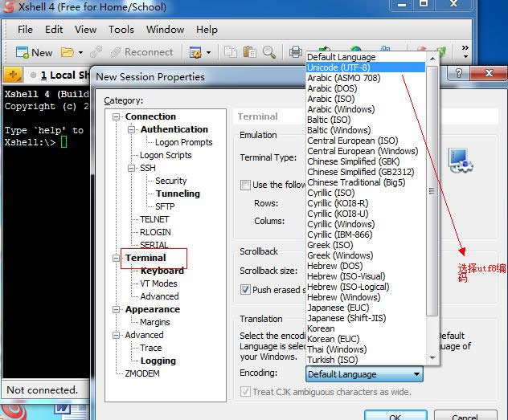The height and width of the screenshot is (420, 508).
Task: Click the session Properties toolbar icon
Action: pos(195,52)
